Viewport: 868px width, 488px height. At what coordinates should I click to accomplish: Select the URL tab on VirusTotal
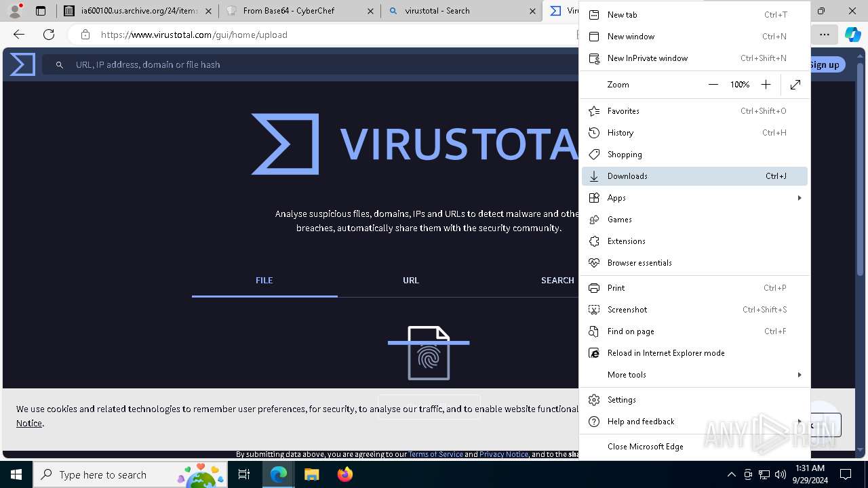411,281
